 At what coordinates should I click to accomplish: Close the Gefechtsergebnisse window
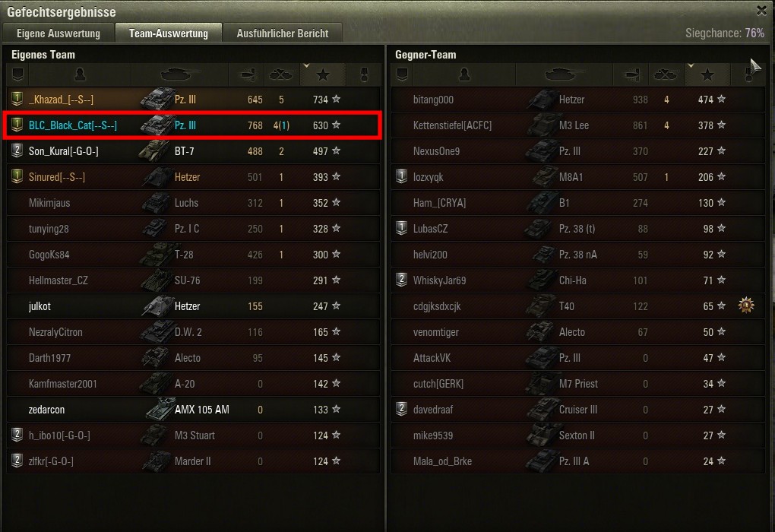pos(761,10)
